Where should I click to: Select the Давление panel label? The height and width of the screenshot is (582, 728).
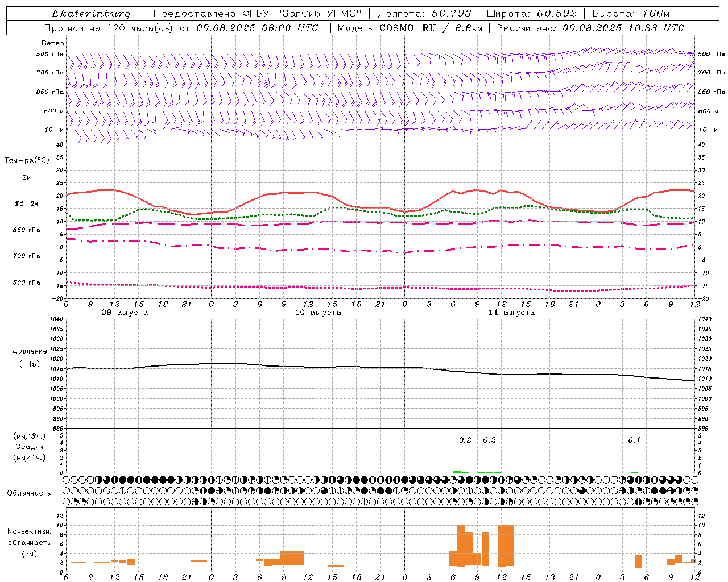(x=30, y=351)
